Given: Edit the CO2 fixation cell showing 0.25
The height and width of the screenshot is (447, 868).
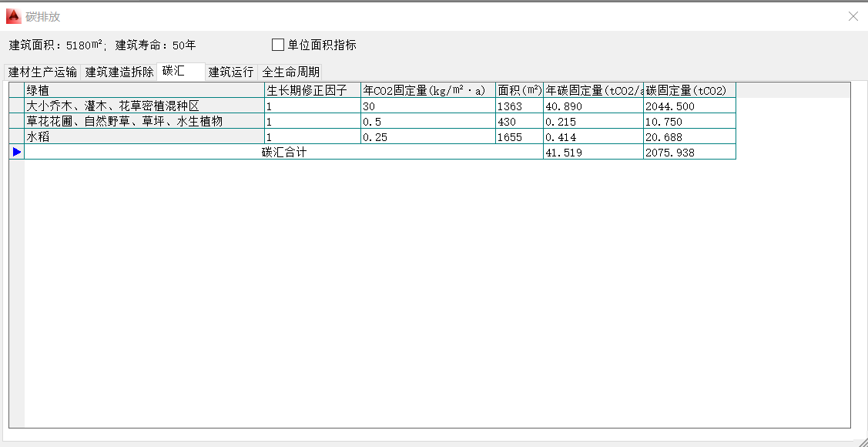Looking at the screenshot, I should pos(427,137).
